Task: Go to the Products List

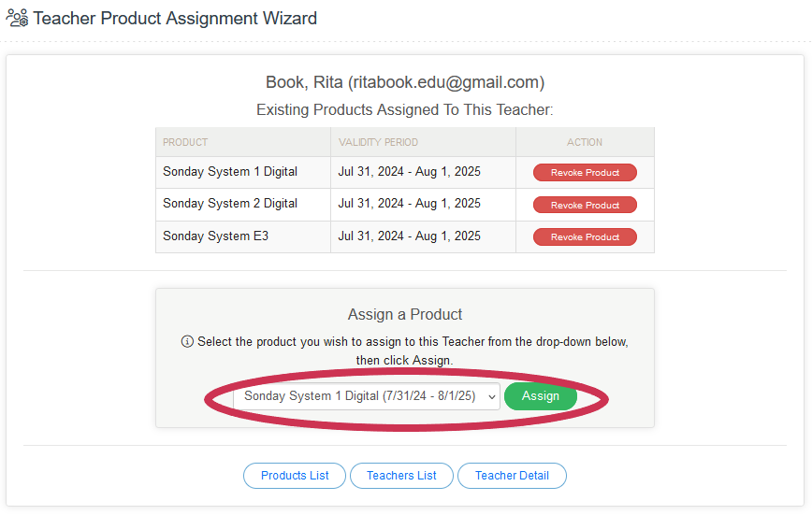Action: (x=295, y=476)
